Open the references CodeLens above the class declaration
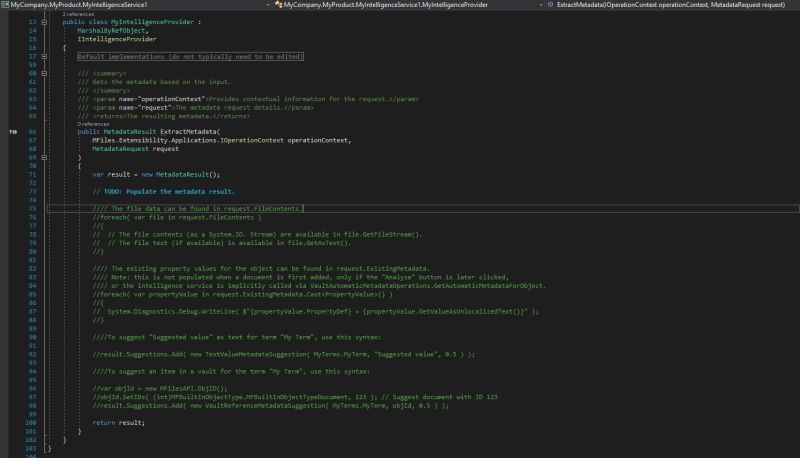This screenshot has height=458, width=800. tap(78, 14)
